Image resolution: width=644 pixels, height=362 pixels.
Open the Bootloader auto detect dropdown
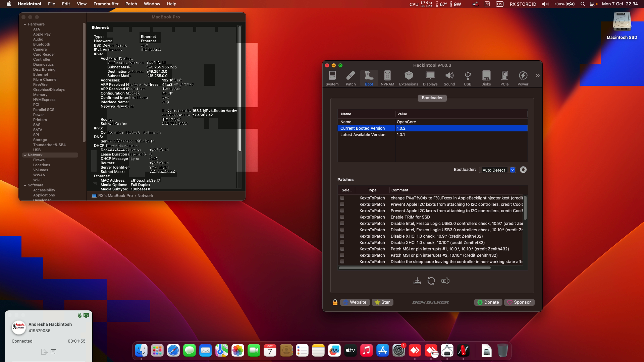click(x=497, y=170)
